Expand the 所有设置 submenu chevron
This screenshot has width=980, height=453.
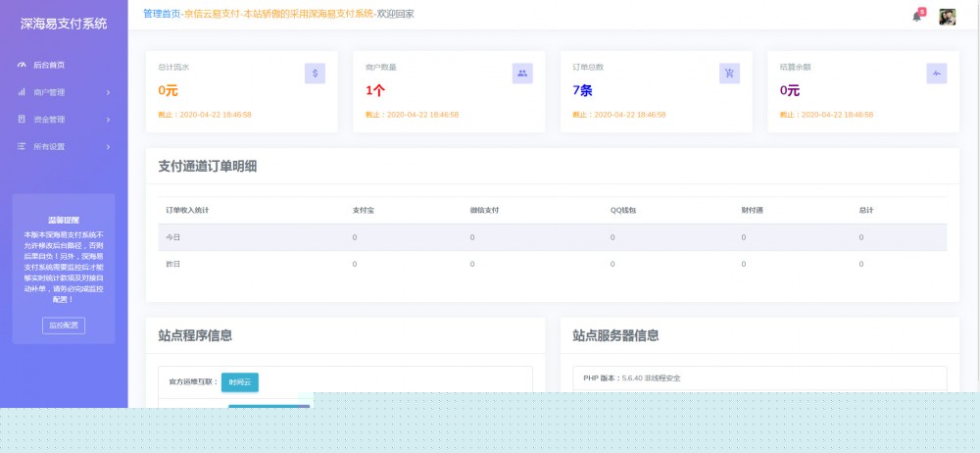point(108,147)
